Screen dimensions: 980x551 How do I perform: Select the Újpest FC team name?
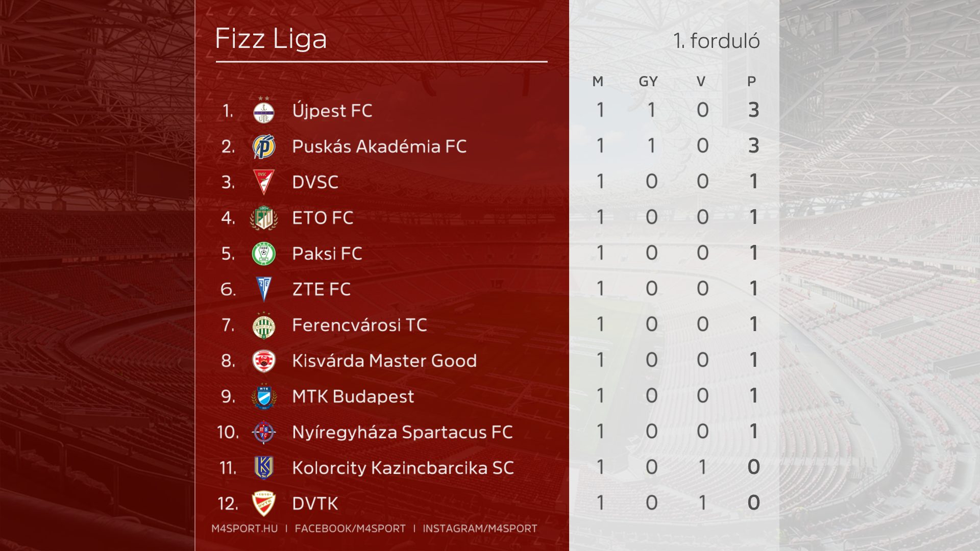click(332, 111)
